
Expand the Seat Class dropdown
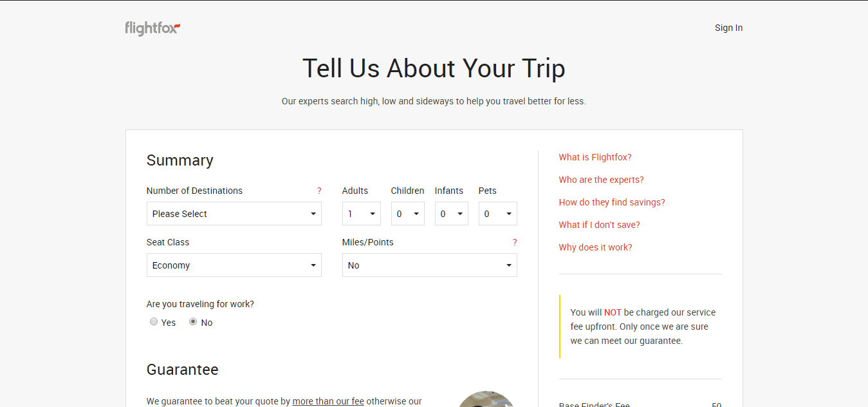pos(234,265)
